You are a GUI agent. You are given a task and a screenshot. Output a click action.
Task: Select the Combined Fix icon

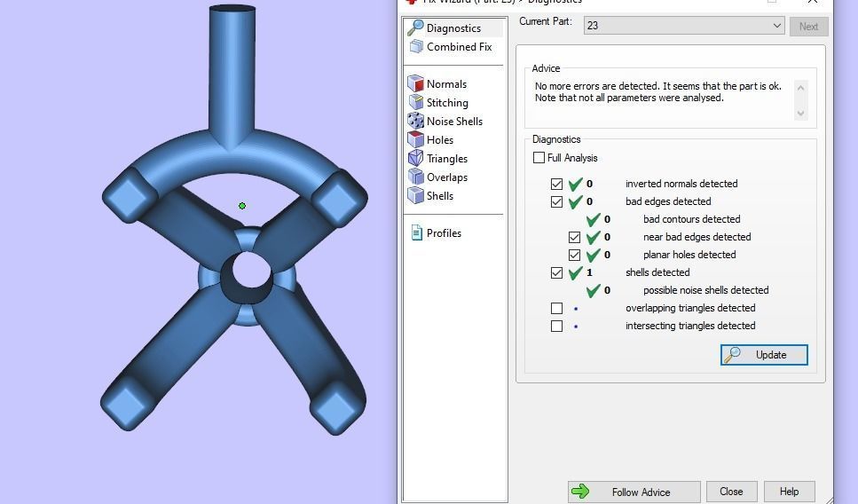coord(416,46)
